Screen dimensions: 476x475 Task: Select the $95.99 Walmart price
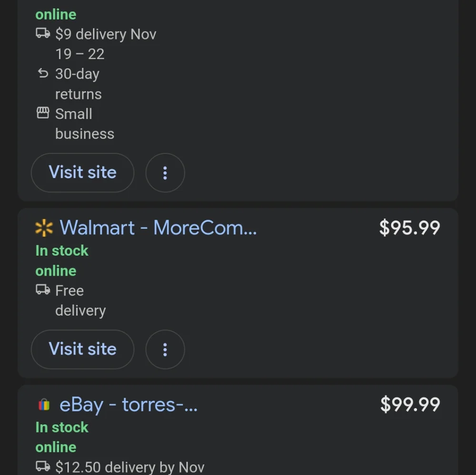tap(409, 228)
